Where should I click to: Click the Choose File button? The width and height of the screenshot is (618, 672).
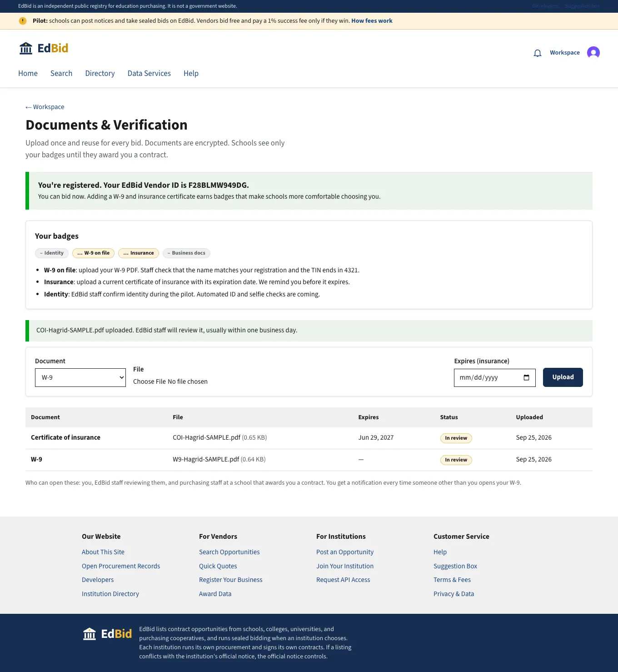pyautogui.click(x=150, y=382)
